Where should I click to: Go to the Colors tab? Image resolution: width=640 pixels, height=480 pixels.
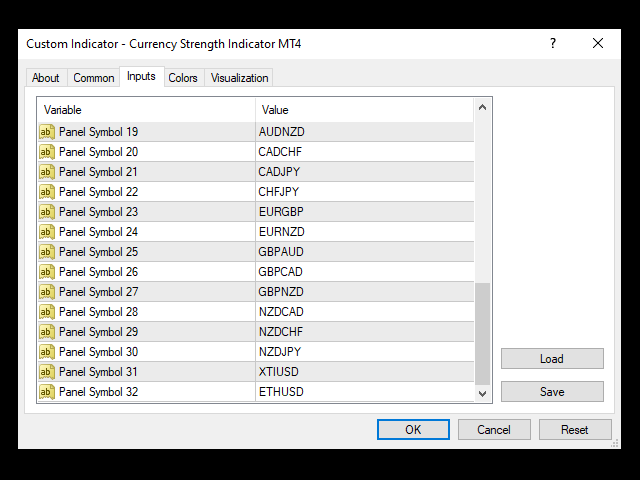183,78
